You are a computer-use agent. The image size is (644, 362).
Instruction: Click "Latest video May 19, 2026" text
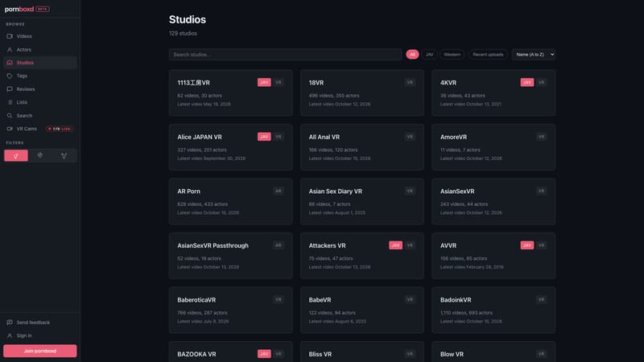(x=204, y=105)
